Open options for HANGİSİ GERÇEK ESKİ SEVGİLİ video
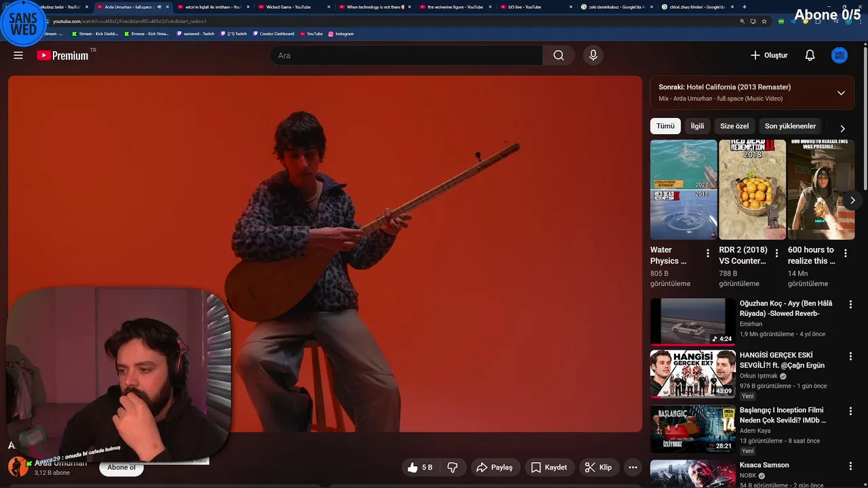 point(850,357)
